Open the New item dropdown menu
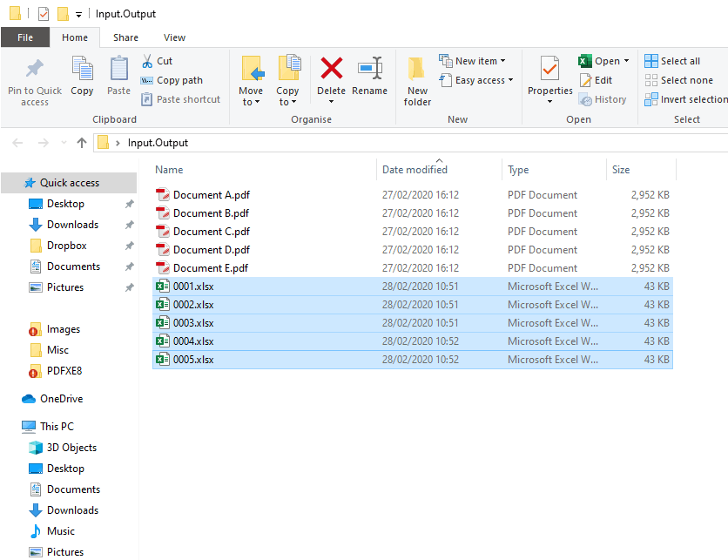This screenshot has height=560, width=728. tap(474, 61)
